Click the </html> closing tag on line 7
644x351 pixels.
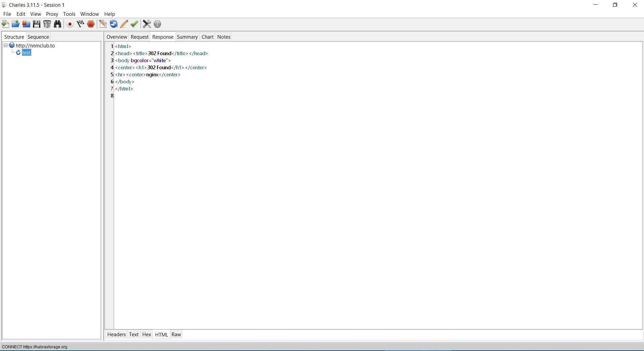[124, 89]
